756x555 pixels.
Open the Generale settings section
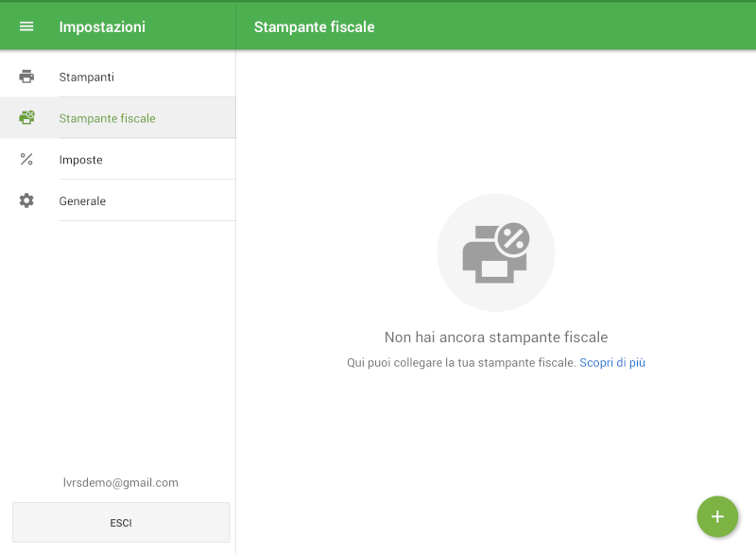[82, 201]
